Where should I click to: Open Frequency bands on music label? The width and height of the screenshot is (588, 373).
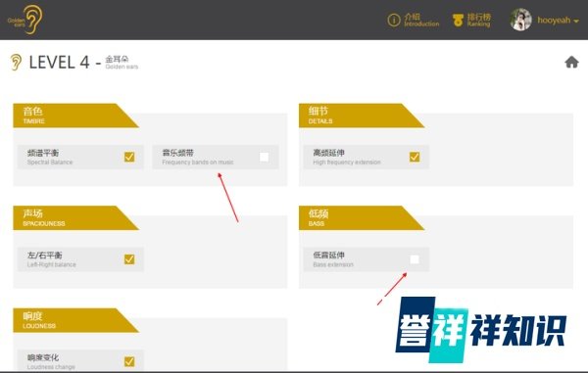coord(198,157)
